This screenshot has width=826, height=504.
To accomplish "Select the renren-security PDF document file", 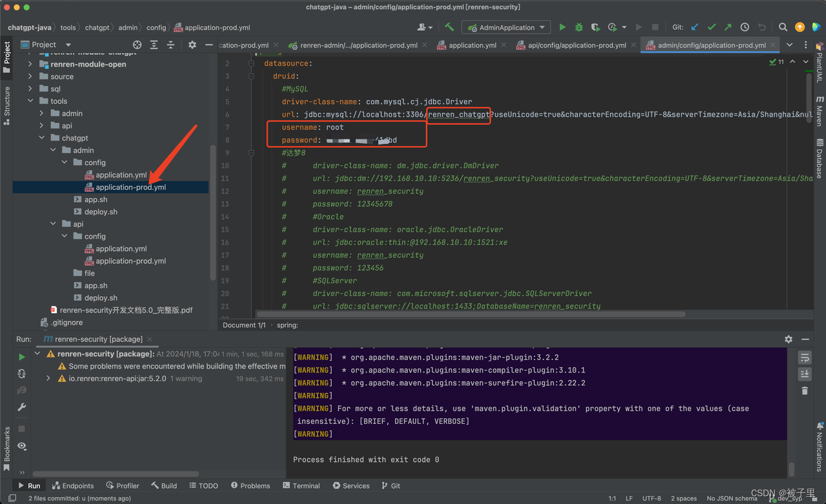I will click(121, 310).
